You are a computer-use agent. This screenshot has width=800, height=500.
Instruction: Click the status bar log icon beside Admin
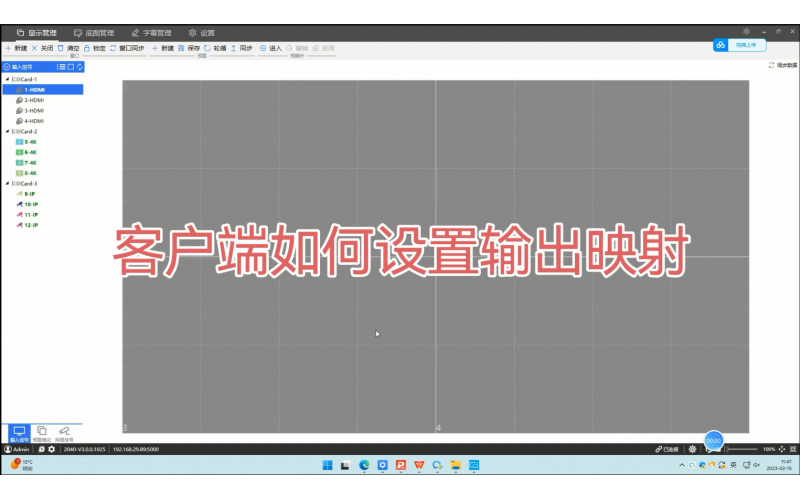tap(41, 449)
